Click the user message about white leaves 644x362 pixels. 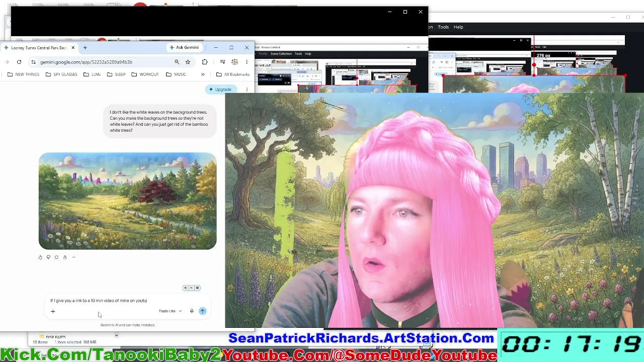[159, 121]
